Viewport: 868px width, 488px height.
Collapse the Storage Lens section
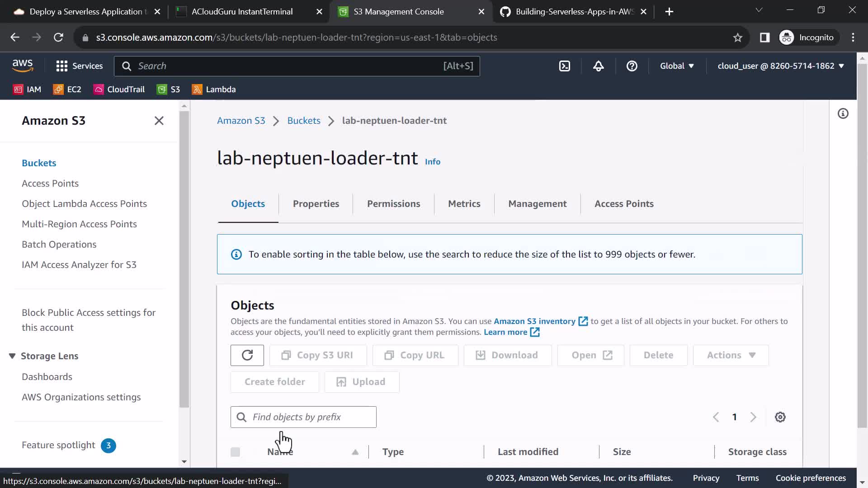pos(12,356)
